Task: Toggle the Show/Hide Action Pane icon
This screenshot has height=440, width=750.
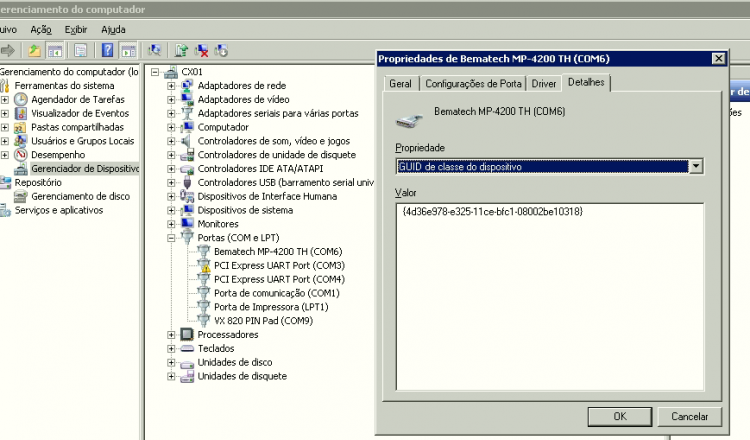Action: pyautogui.click(x=129, y=50)
